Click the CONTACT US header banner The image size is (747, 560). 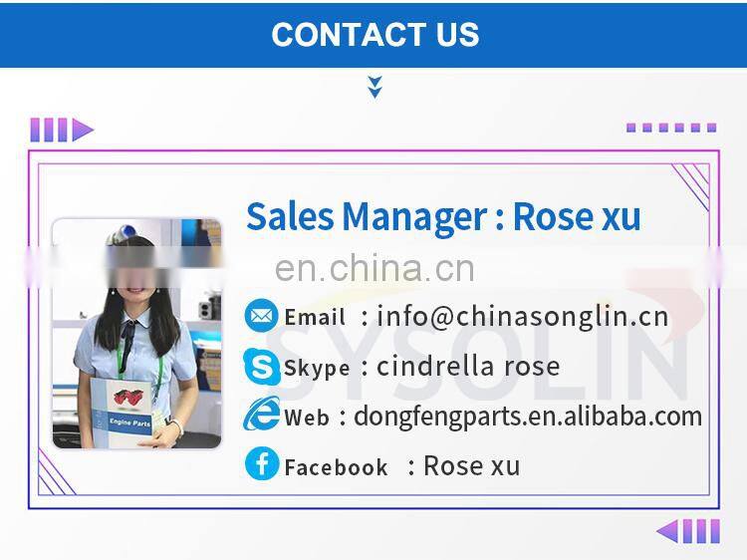[373, 34]
